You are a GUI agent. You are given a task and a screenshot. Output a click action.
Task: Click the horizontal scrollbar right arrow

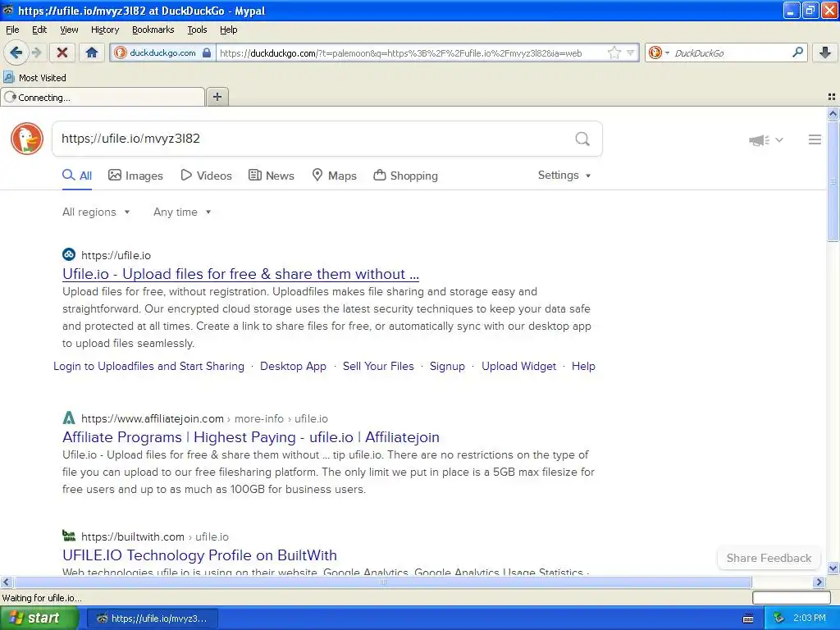pyautogui.click(x=819, y=582)
